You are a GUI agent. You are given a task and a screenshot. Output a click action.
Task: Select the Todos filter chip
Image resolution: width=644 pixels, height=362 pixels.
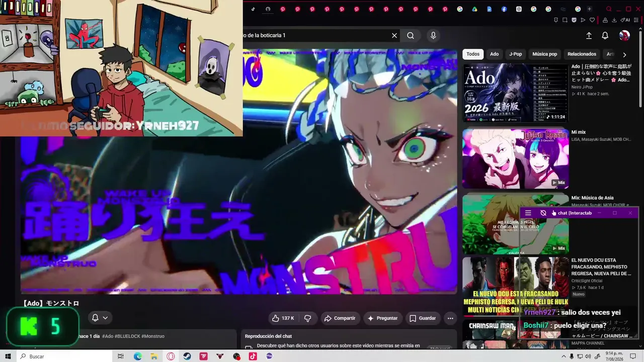[473, 54]
